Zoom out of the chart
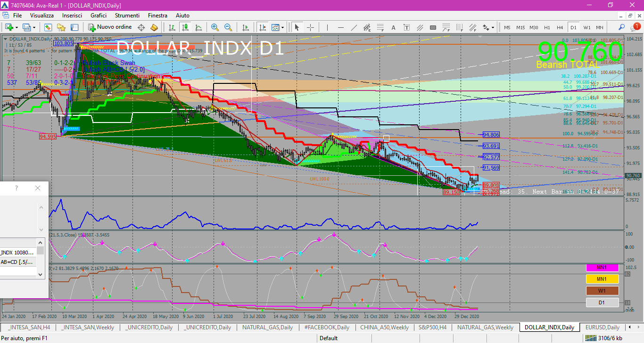The width and height of the screenshot is (644, 343). point(228,27)
